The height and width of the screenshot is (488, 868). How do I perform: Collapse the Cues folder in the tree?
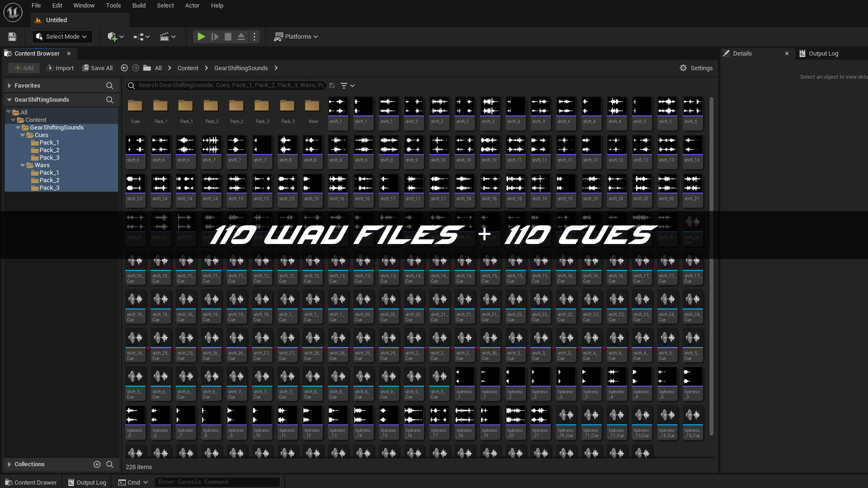click(23, 135)
